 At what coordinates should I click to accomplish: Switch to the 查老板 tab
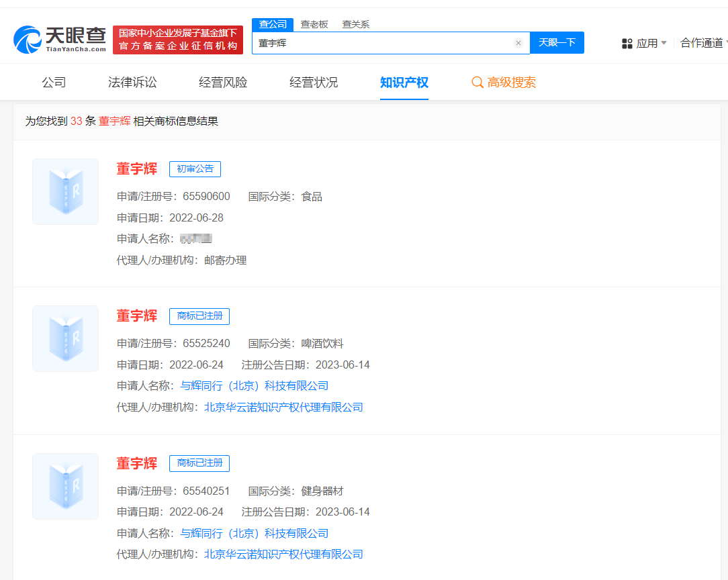click(x=314, y=23)
